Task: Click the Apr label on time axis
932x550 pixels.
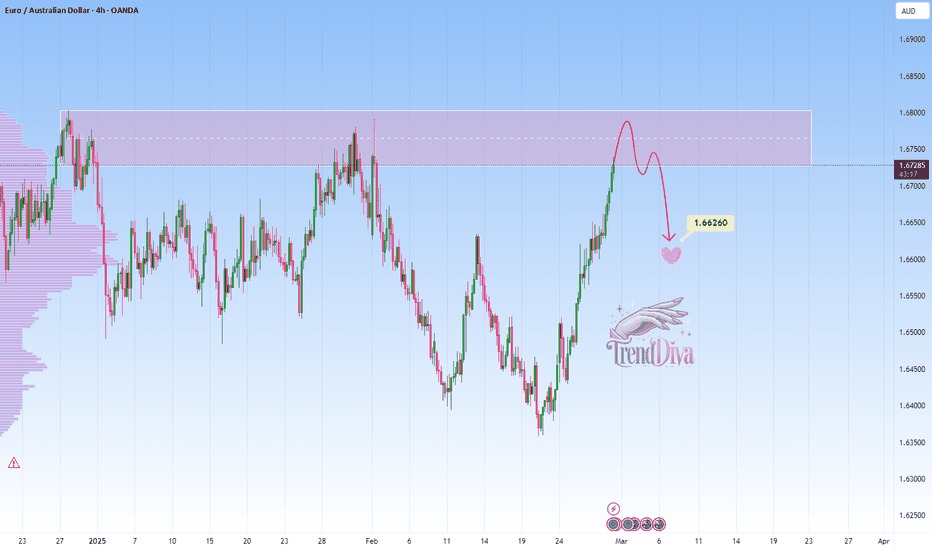Action: [884, 541]
